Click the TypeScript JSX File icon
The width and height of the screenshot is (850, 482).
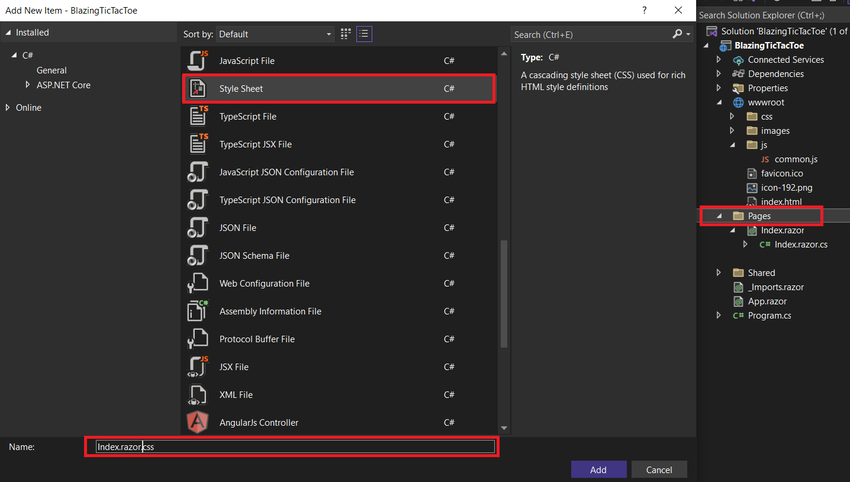tap(198, 144)
